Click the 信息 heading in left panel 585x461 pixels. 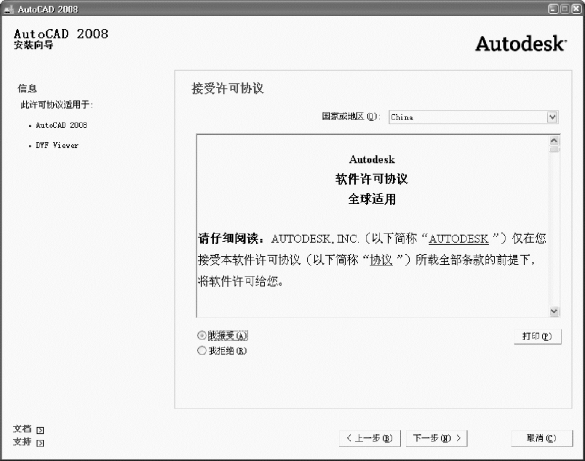[27, 88]
